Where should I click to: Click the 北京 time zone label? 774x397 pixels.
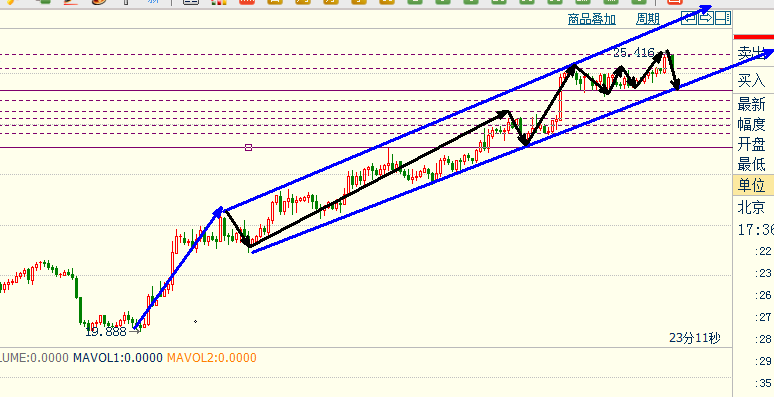click(x=751, y=206)
